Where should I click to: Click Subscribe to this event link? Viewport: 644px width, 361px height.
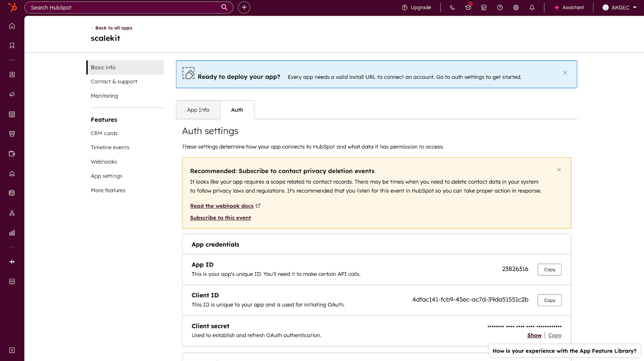point(221,218)
